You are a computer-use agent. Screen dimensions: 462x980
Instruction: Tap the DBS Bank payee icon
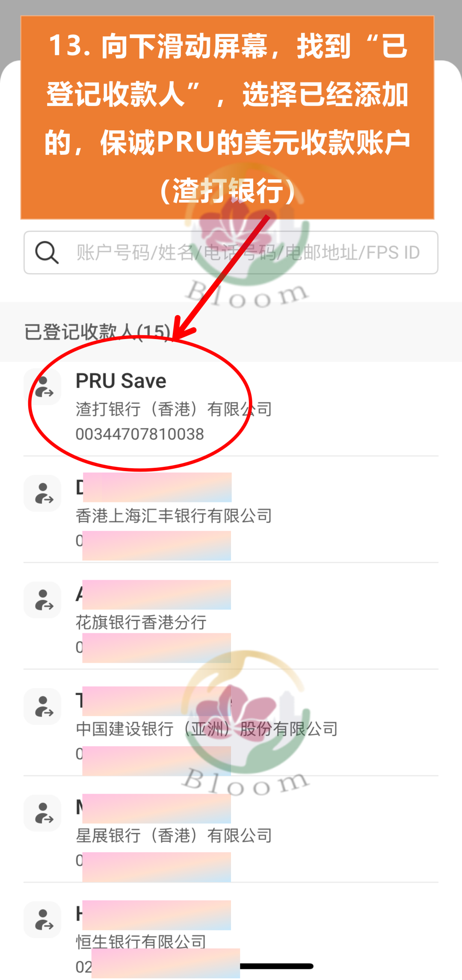click(x=42, y=813)
